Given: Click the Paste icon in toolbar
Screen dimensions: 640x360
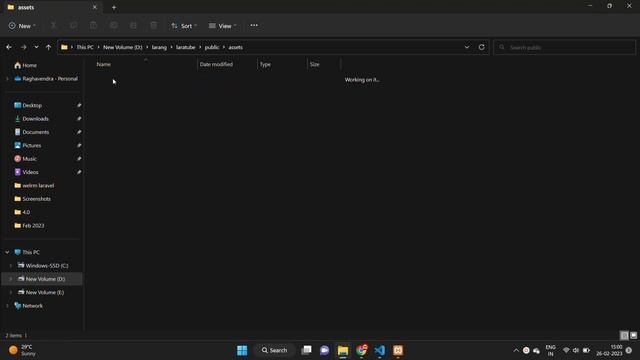Looking at the screenshot, I should 93,26.
